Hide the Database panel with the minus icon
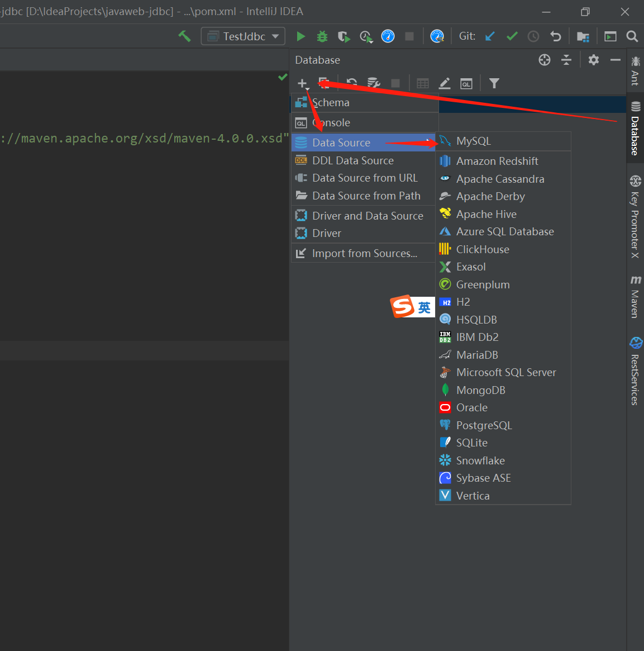The image size is (644, 651). pyautogui.click(x=616, y=60)
